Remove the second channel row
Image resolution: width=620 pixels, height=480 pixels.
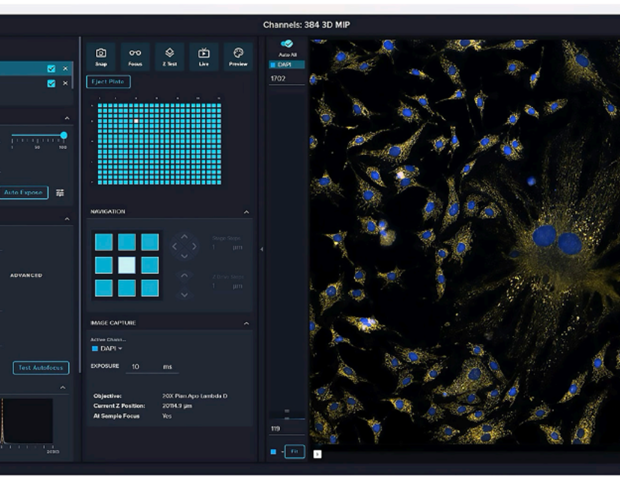tap(65, 83)
